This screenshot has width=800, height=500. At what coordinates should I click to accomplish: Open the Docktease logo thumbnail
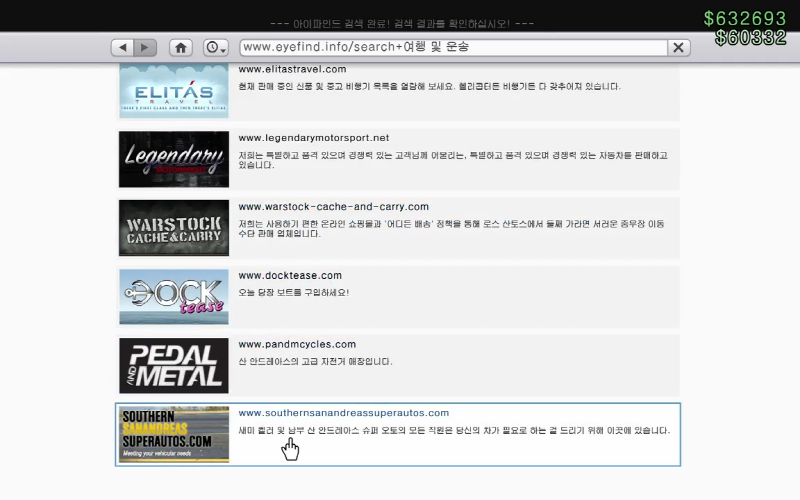pos(174,297)
